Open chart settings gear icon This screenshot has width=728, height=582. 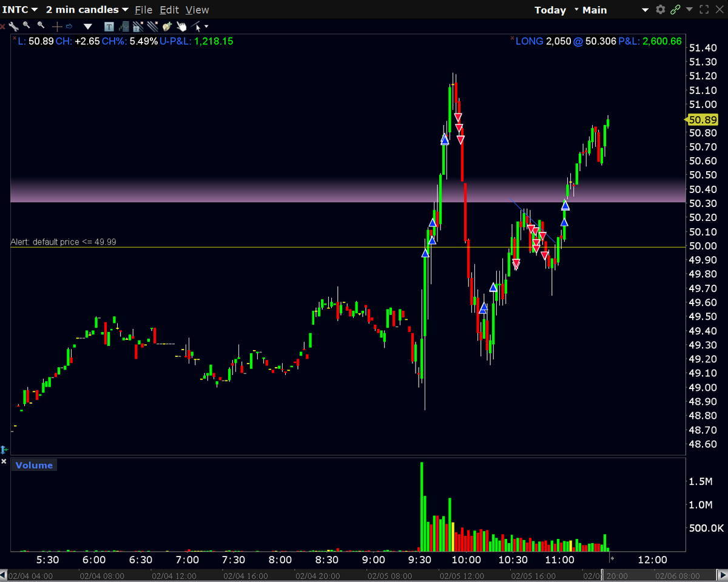[x=661, y=10]
